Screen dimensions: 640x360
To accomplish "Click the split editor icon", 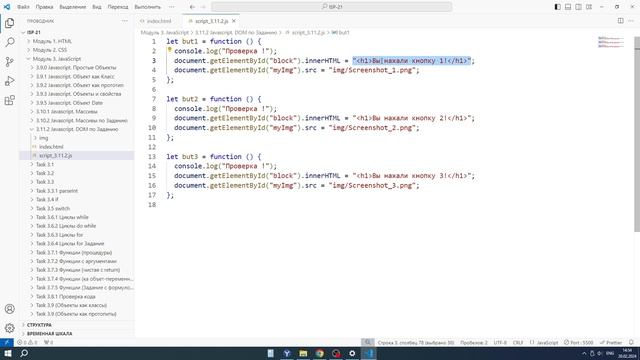I will (x=620, y=21).
